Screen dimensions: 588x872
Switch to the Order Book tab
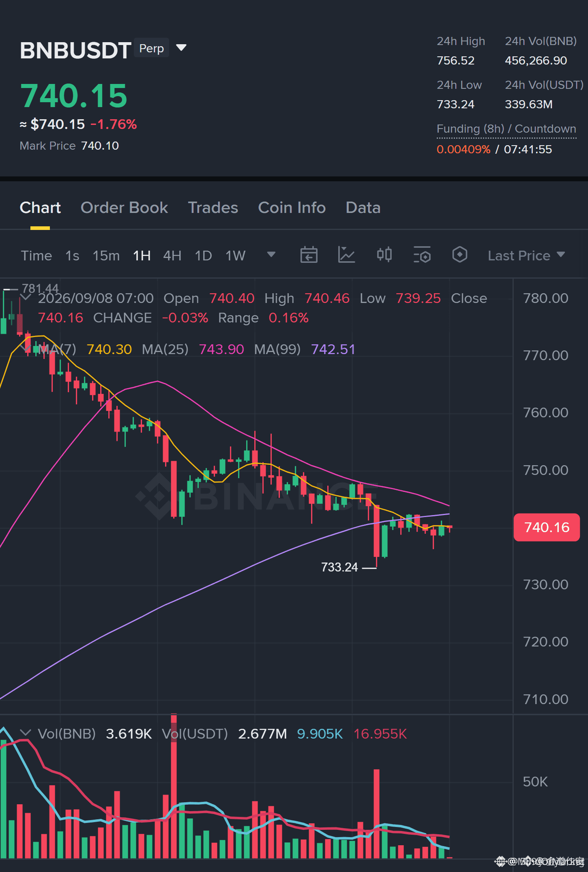[124, 208]
